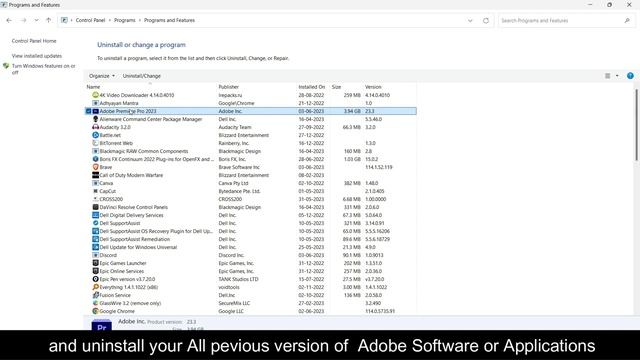Select Dell SupportAssist OS Recovery Plugin row
The image size is (640, 360).
point(251,231)
